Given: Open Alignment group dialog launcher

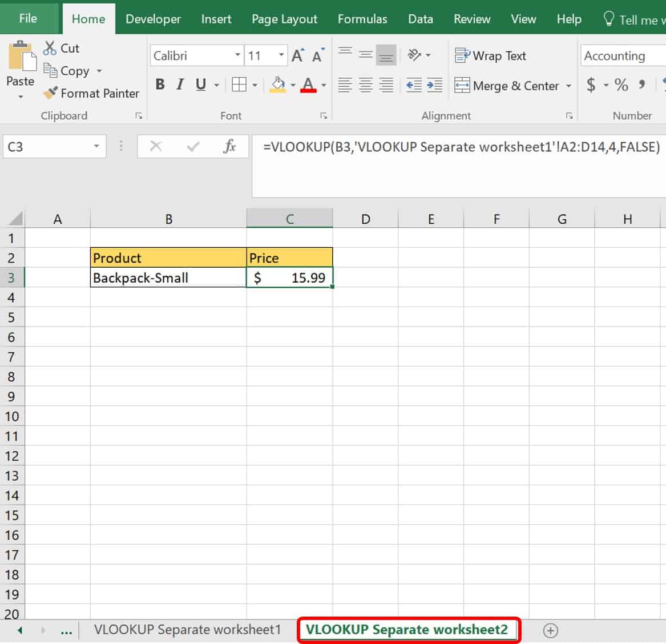Looking at the screenshot, I should (569, 115).
